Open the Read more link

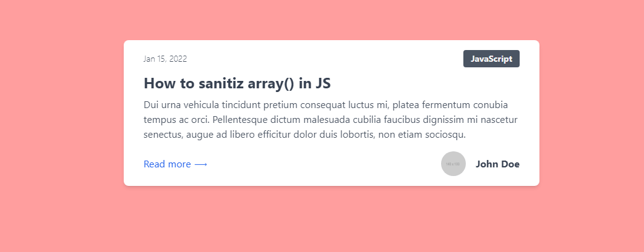[x=175, y=164]
